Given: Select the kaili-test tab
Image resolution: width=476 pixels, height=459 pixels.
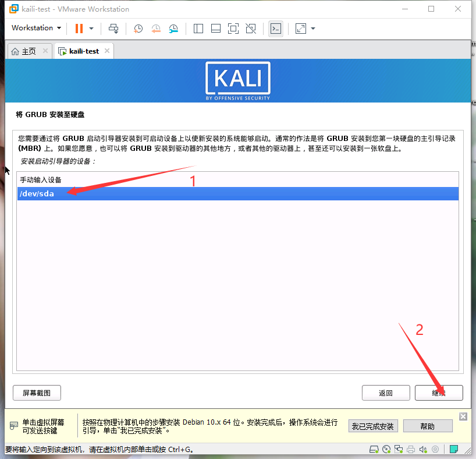Looking at the screenshot, I should pyautogui.click(x=80, y=51).
